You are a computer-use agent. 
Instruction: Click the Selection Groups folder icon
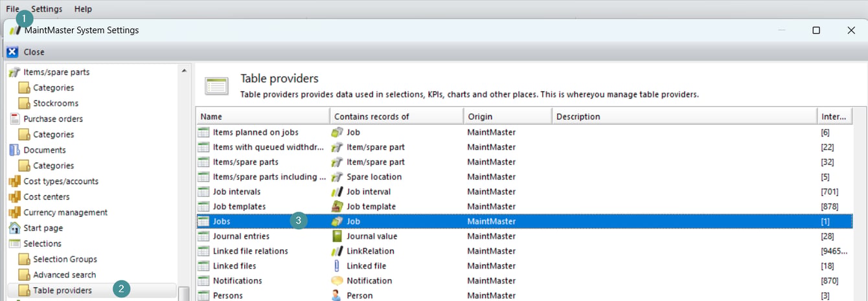coord(24,259)
